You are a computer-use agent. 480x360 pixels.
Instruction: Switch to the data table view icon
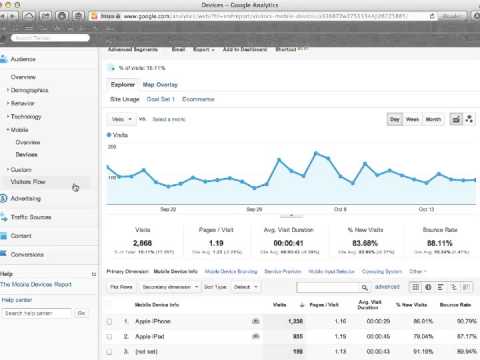coord(416,287)
